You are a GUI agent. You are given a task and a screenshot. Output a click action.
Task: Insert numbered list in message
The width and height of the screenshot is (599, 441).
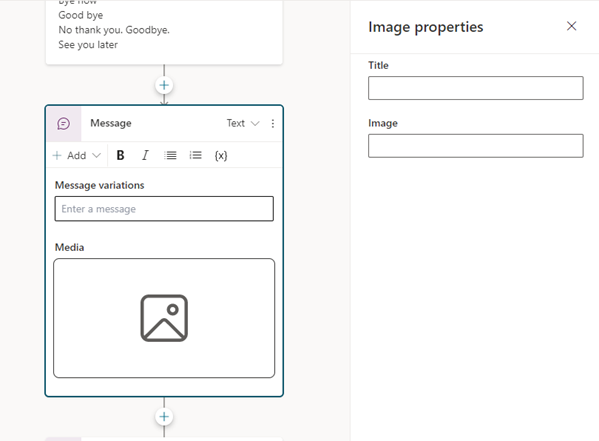(170, 156)
